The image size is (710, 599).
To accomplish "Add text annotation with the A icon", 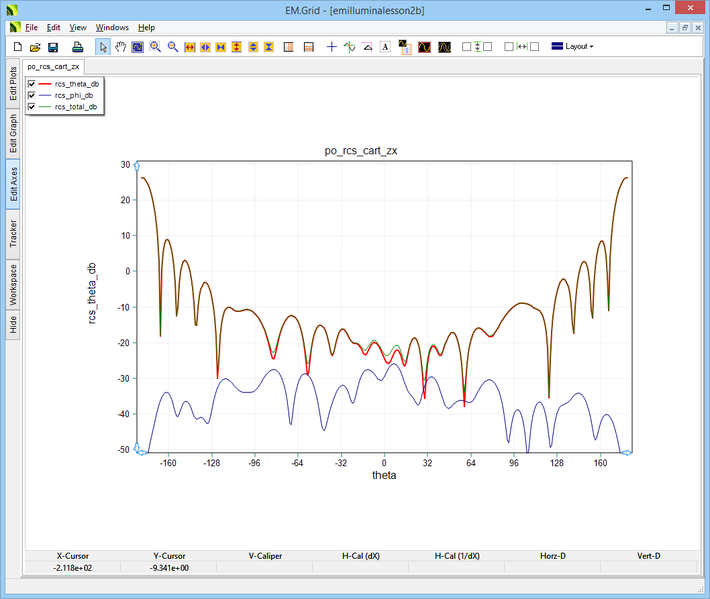I will point(385,47).
